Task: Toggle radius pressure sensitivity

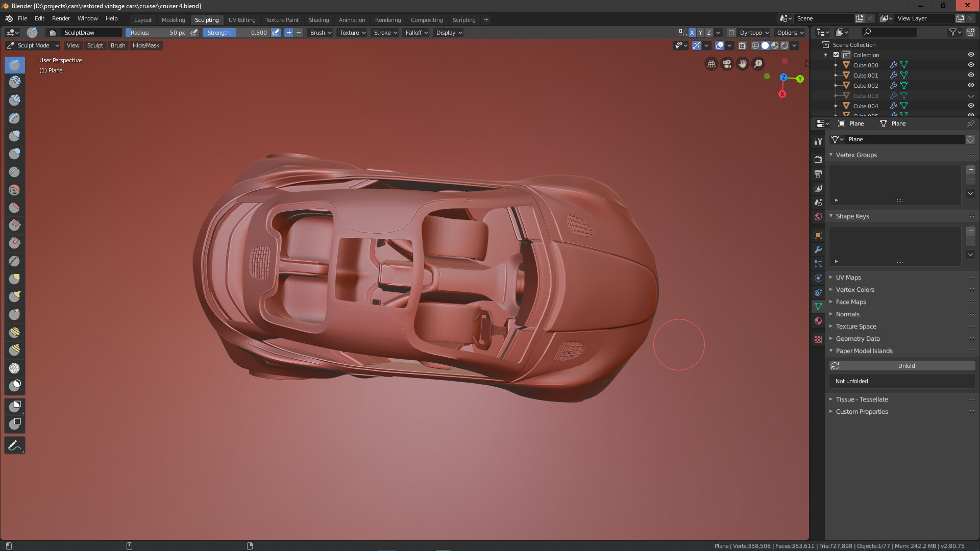Action: click(x=194, y=33)
